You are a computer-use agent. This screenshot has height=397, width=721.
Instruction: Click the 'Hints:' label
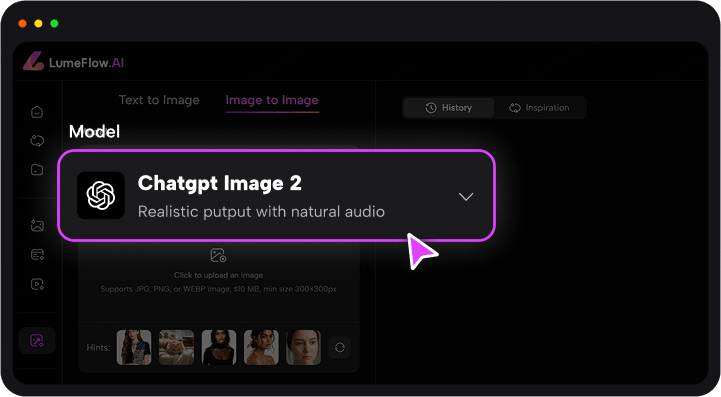[98, 348]
